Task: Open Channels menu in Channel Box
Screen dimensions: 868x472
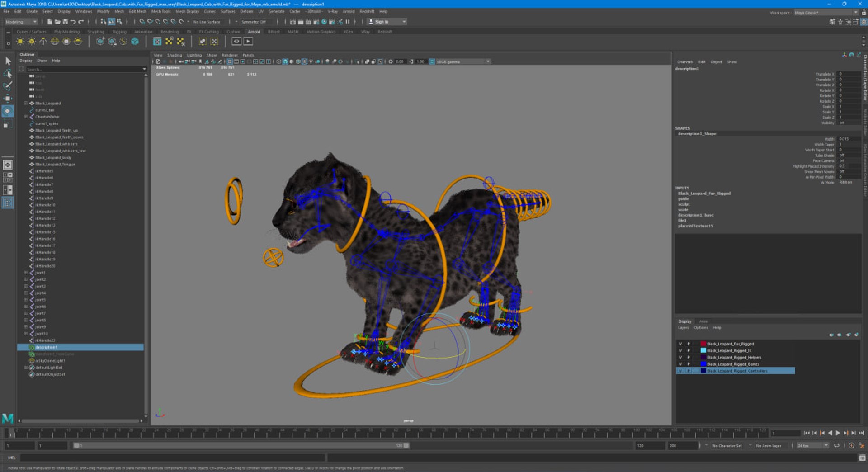Action: coord(685,62)
